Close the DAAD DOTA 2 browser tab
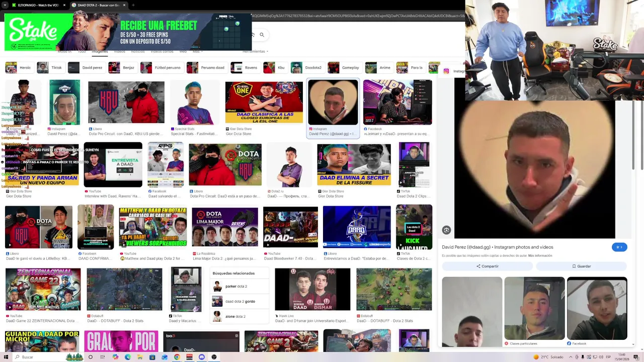This screenshot has width=644, height=362. 124,5
